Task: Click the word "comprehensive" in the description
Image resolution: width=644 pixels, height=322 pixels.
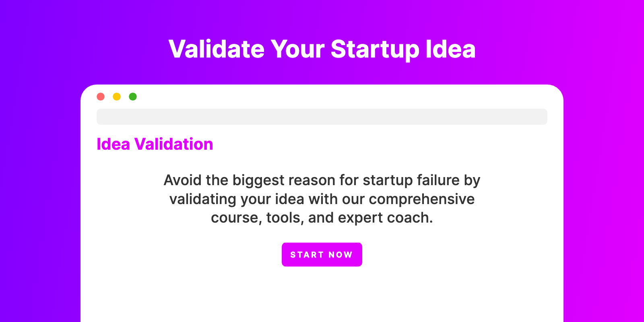Action: (421, 199)
